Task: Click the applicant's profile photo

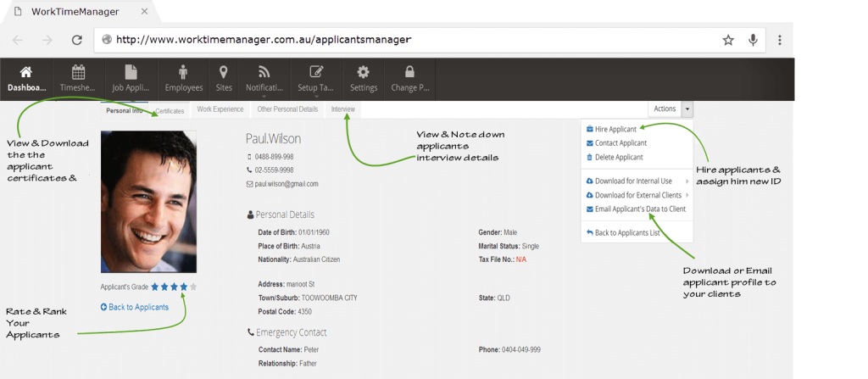Action: coord(148,202)
